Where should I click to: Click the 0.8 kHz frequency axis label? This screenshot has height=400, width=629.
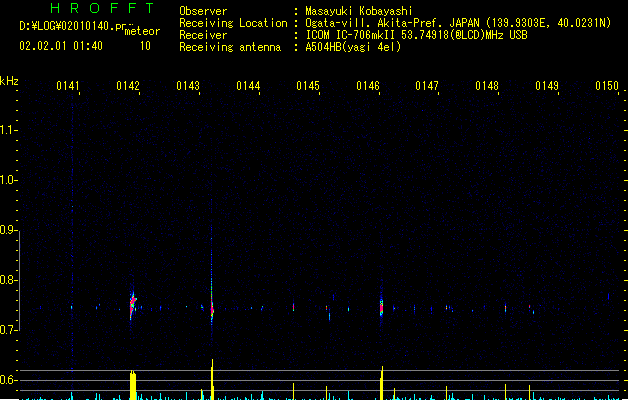(8, 280)
